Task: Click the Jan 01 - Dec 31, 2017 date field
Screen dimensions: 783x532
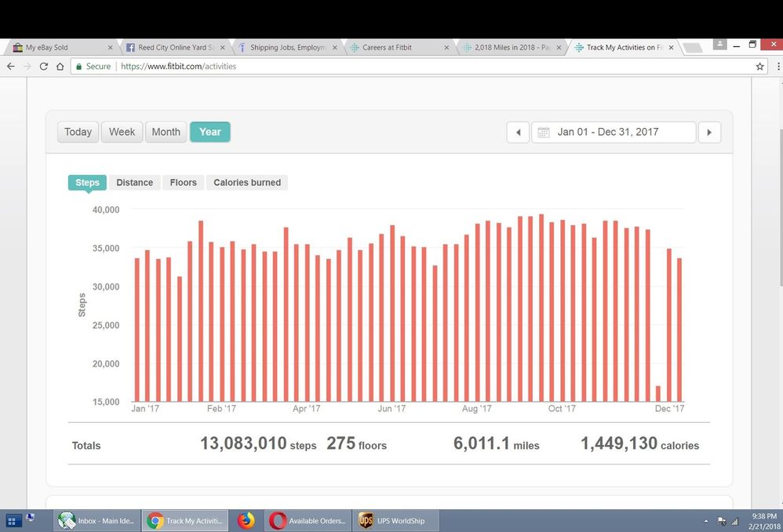Action: click(x=614, y=133)
